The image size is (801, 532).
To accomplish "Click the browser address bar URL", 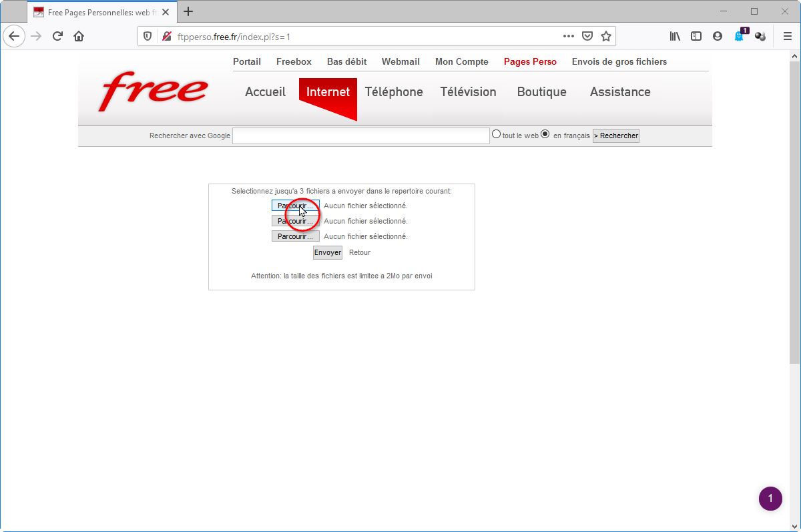I will pyautogui.click(x=234, y=37).
